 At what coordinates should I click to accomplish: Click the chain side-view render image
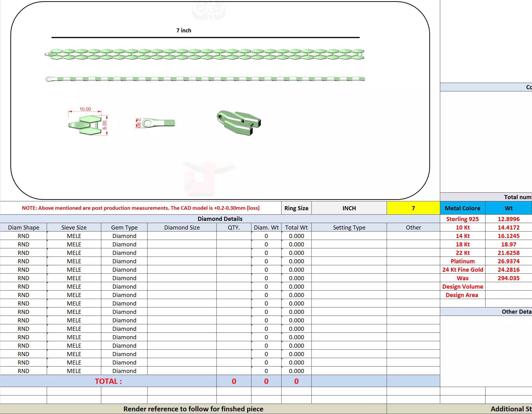(205, 79)
